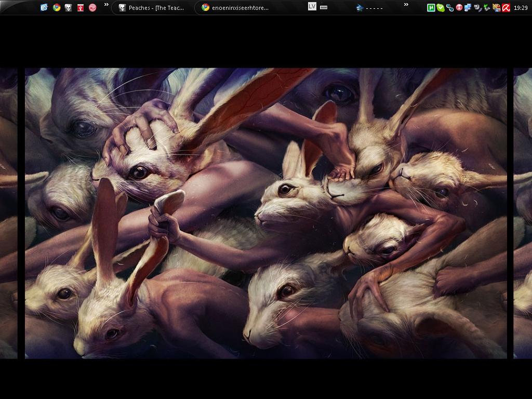Open Avira antivirus tray icon

(x=506, y=8)
